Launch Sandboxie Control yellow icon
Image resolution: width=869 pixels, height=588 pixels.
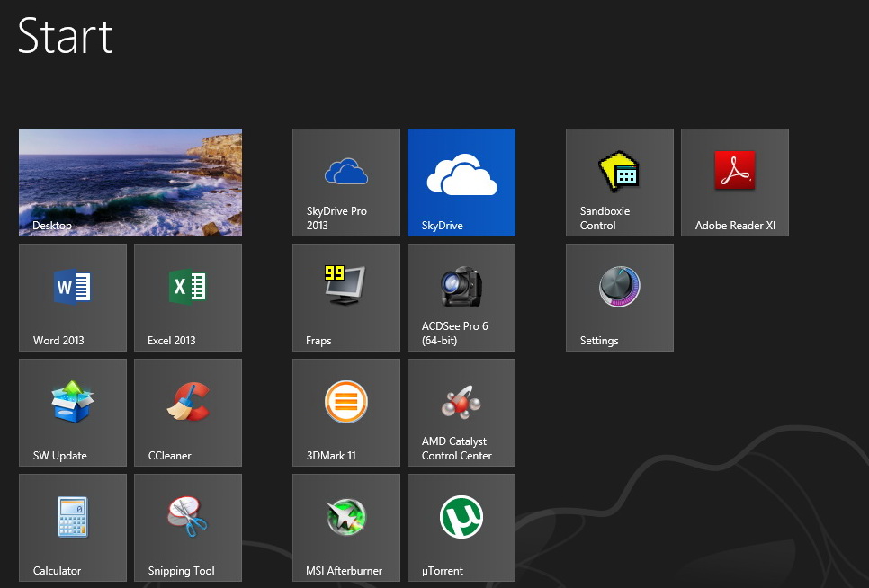pyautogui.click(x=619, y=171)
